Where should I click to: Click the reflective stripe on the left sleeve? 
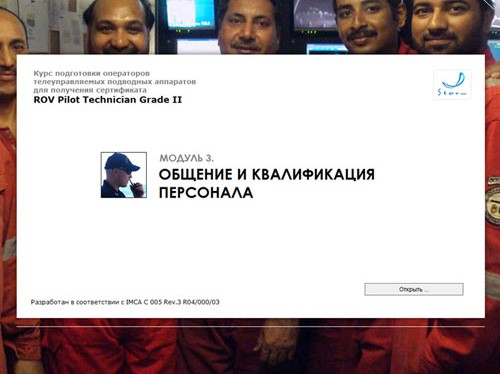coord(9,249)
